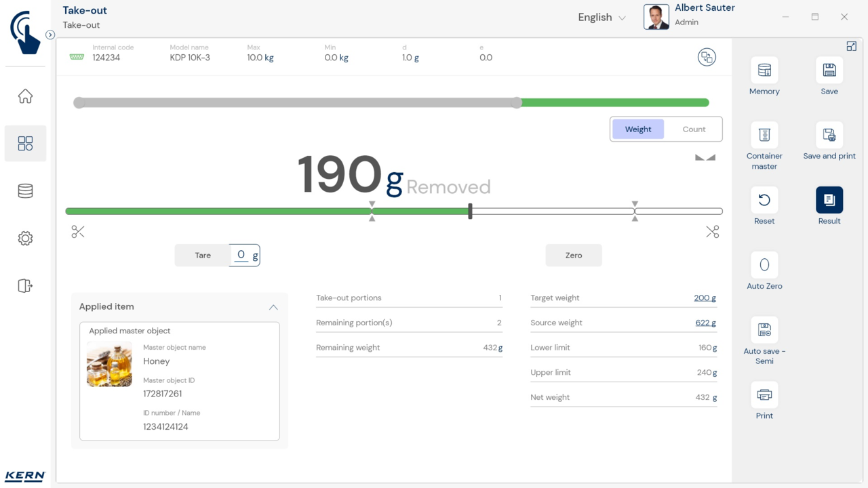
Task: Click the Save icon
Action: pos(829,70)
